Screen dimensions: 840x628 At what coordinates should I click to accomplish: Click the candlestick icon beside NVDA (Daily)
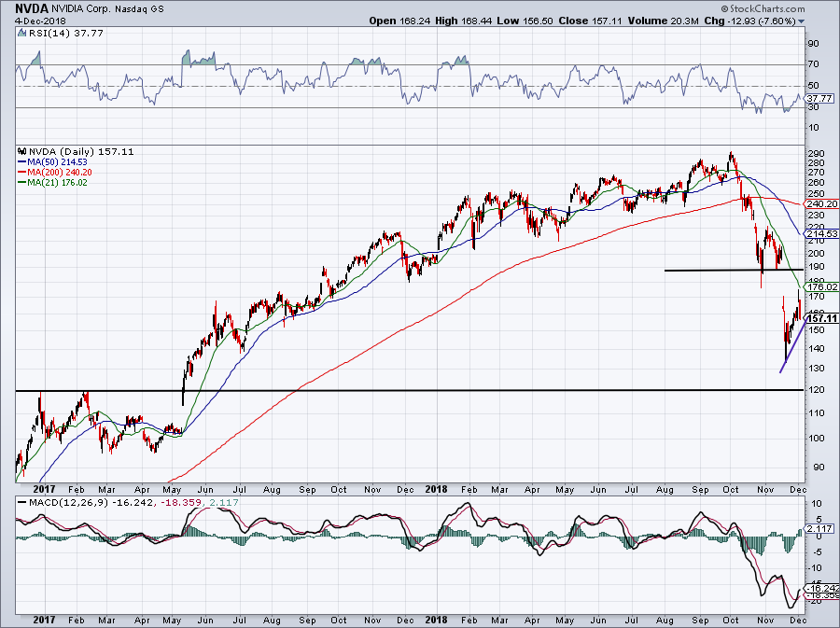(x=22, y=151)
